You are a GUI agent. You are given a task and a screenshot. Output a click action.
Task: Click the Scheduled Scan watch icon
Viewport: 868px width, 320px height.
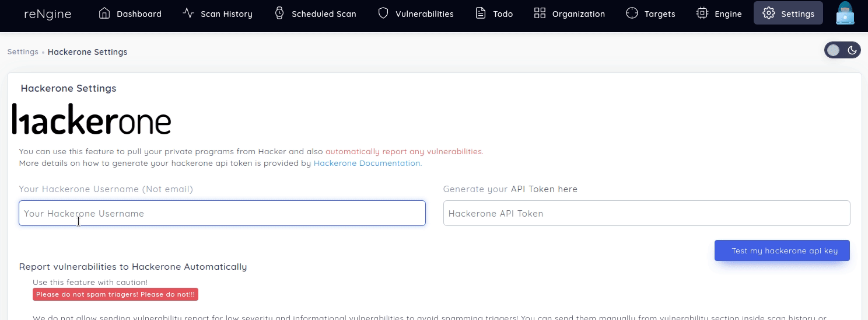[279, 13]
